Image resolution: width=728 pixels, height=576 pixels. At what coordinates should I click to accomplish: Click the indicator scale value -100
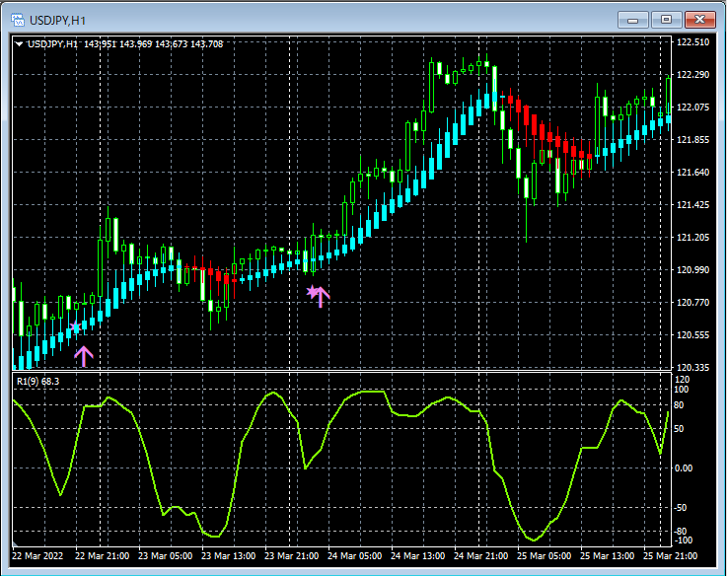click(683, 540)
